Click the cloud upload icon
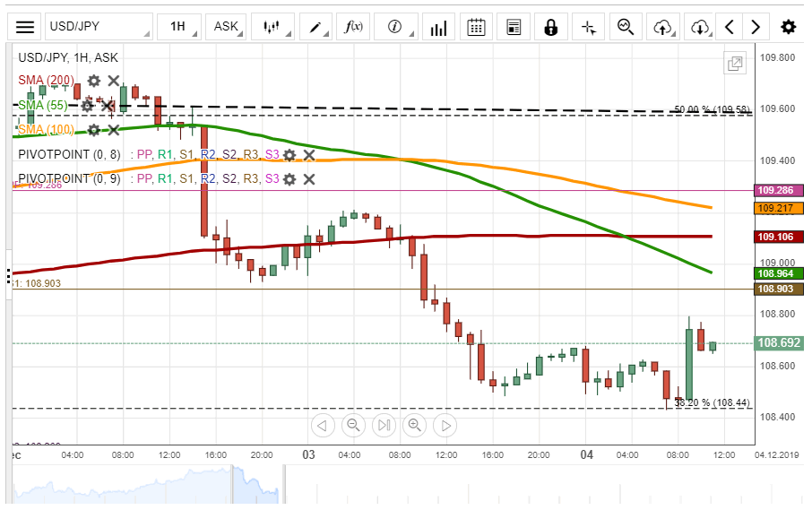This screenshot has width=812, height=510. 663,27
